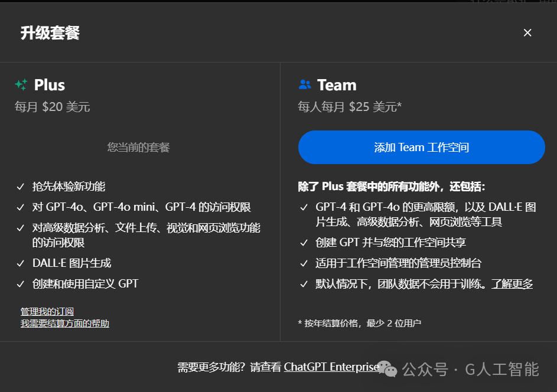The width and height of the screenshot is (557, 392).
Task: Open the 了解更多 link
Action: pyautogui.click(x=512, y=284)
